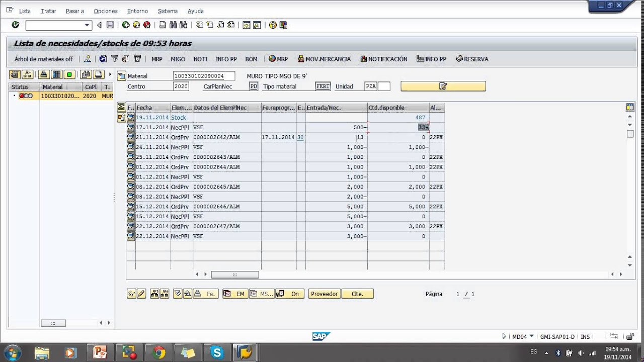The image size is (644, 362).
Task: Click the Proveedor button
Action: pyautogui.click(x=324, y=294)
